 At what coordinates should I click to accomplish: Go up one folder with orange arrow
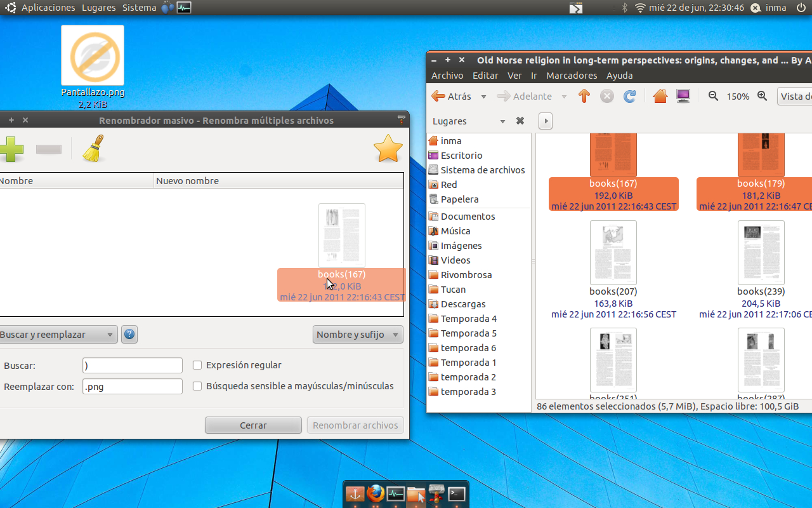coord(584,96)
